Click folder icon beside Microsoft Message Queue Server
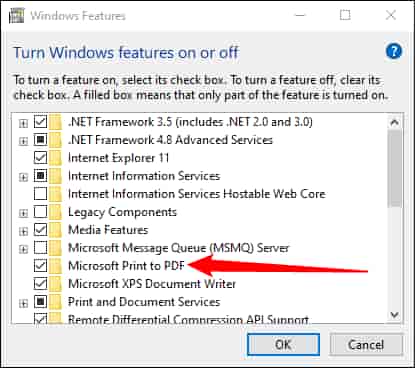 (x=55, y=247)
